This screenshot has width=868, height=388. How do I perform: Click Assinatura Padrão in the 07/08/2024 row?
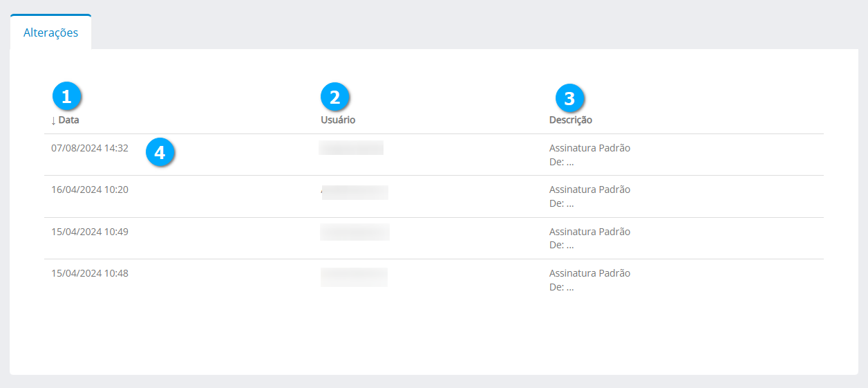[589, 148]
